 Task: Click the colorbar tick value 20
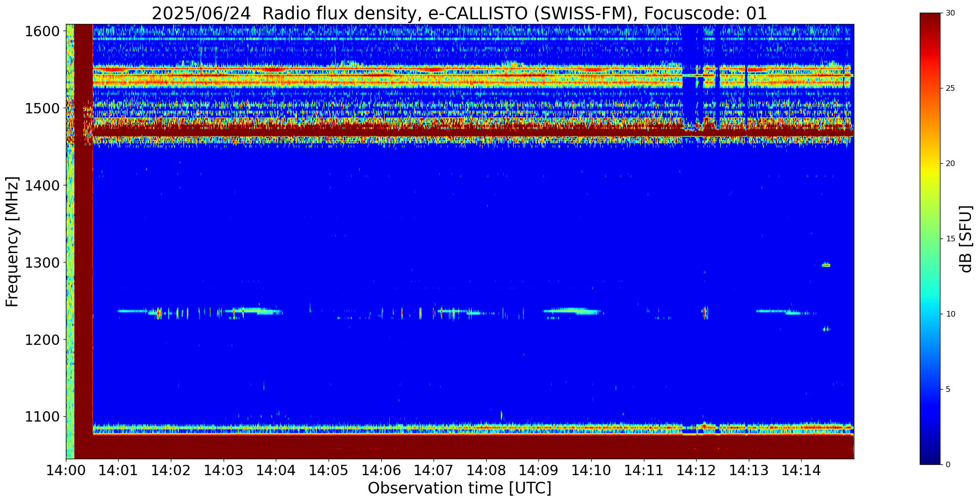(950, 164)
